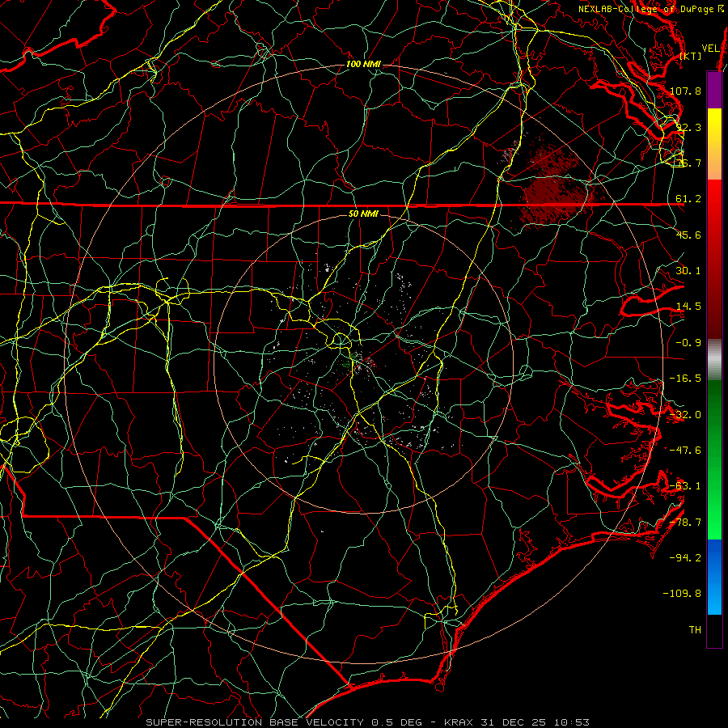Click the VEL legend title

click(711, 49)
